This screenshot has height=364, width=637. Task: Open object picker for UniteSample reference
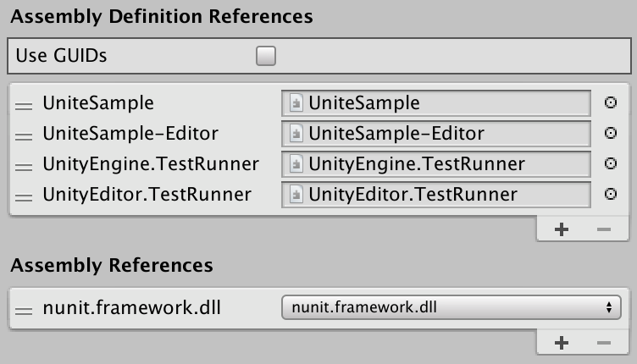(x=611, y=102)
